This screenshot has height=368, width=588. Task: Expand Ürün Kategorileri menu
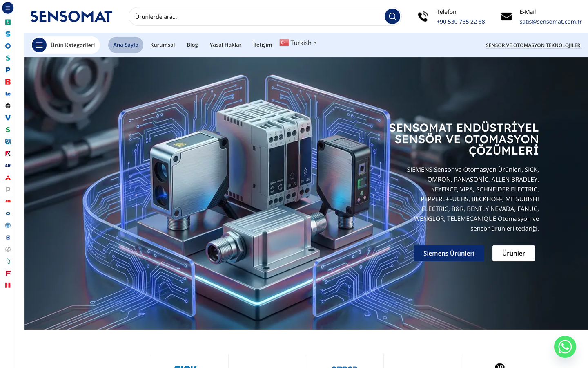(65, 45)
